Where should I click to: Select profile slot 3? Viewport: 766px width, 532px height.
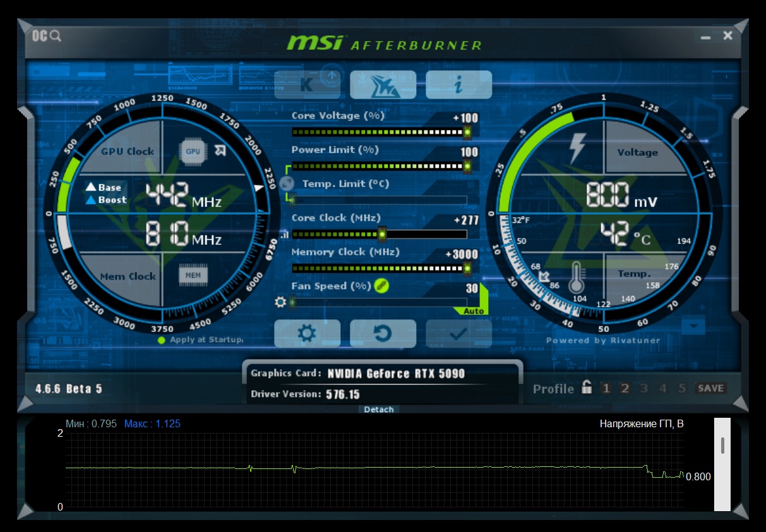(x=644, y=388)
